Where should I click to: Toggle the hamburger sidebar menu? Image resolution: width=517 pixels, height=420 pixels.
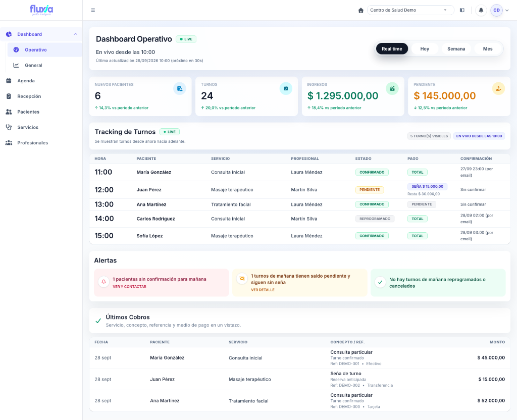pos(93,10)
